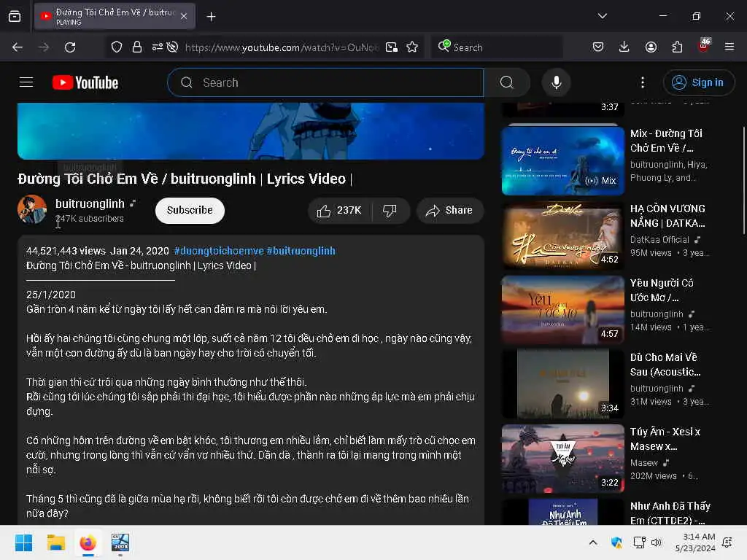The width and height of the screenshot is (747, 560).
Task: Reload the current page
Action: (70, 47)
